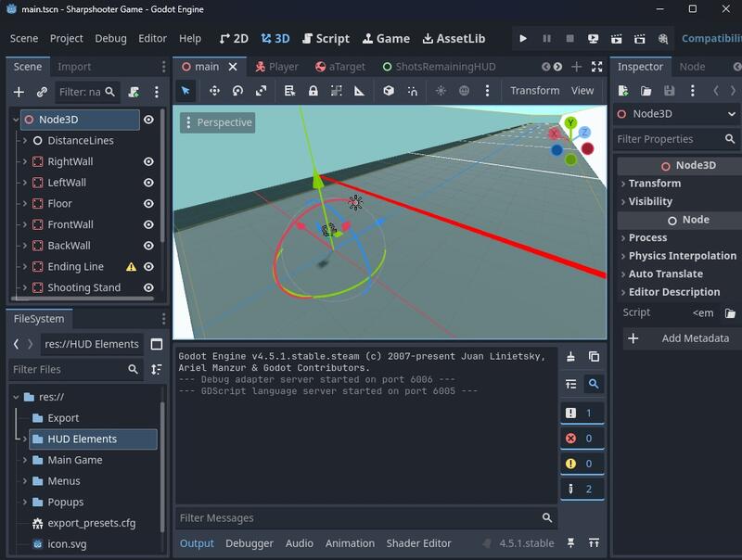Open the Perspective view menu button

[218, 122]
